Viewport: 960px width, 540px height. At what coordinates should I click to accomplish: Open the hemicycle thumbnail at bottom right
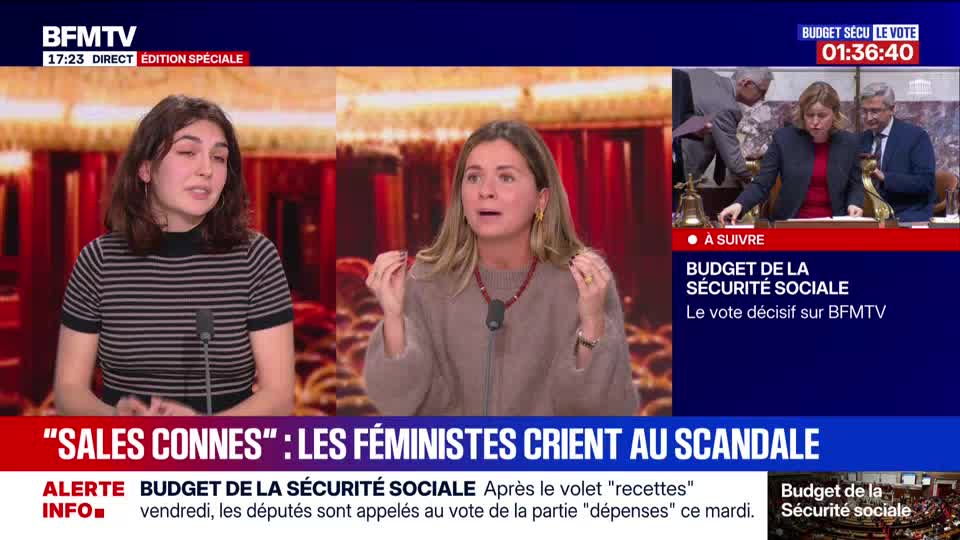click(864, 506)
